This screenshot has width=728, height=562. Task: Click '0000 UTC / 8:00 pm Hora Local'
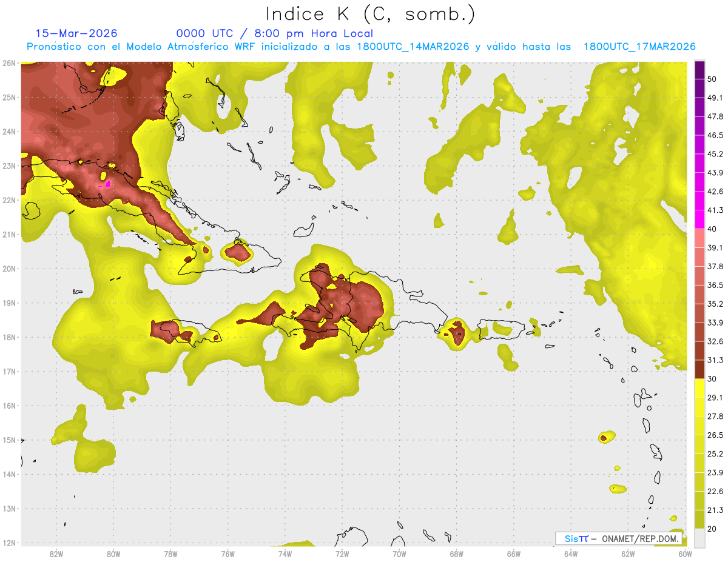(x=274, y=33)
